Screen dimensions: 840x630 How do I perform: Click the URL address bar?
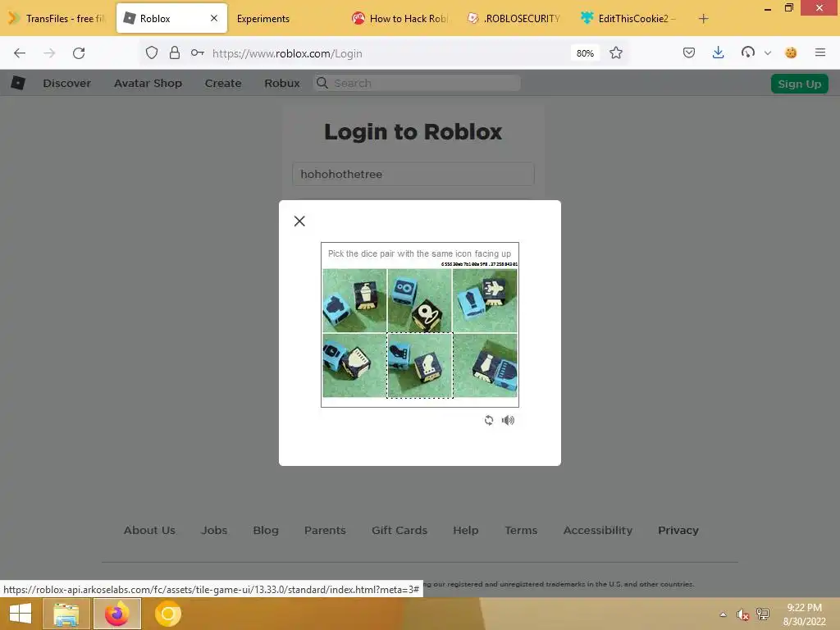pos(386,53)
